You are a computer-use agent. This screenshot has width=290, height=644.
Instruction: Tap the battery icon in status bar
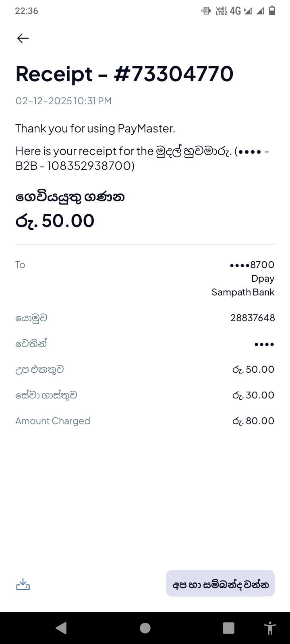(272, 11)
